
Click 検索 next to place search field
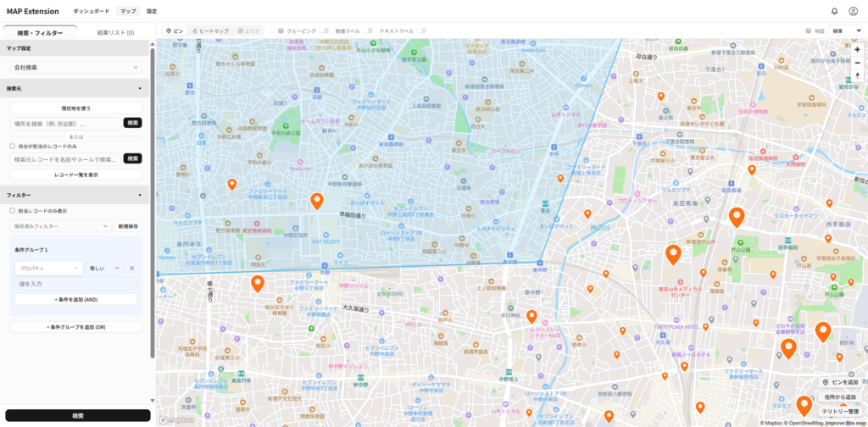pos(133,123)
